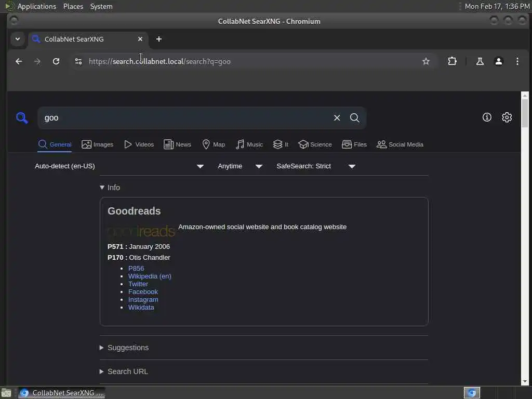The image size is (532, 399).
Task: Select the General category tab
Action: [x=55, y=144]
